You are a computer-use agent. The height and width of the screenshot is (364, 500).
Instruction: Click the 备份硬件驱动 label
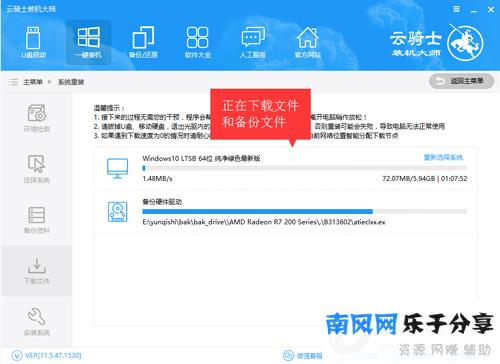tap(162, 202)
